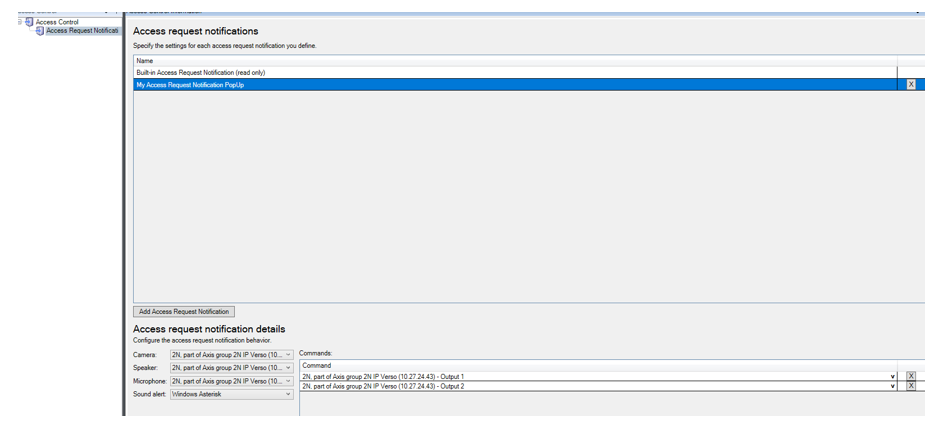Click Add Access Request Notification button
Viewport: 950px width, 423px height.
click(x=184, y=311)
